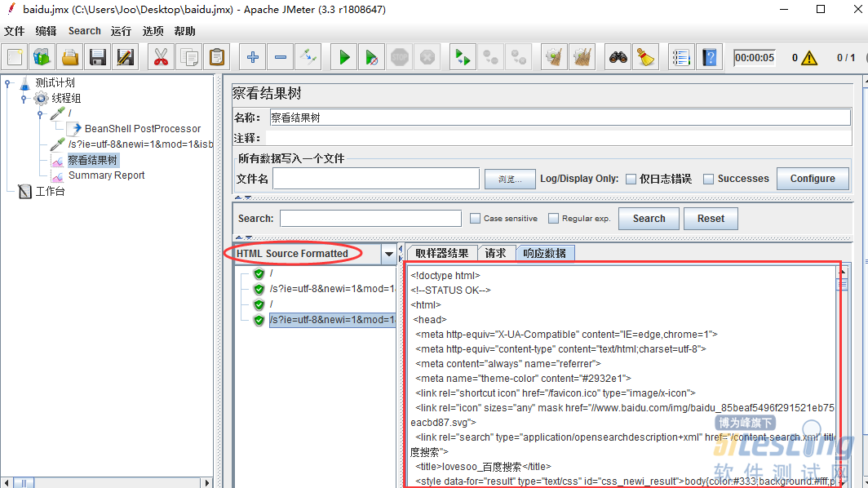Collapse the 线程组 tree node

pos(24,99)
